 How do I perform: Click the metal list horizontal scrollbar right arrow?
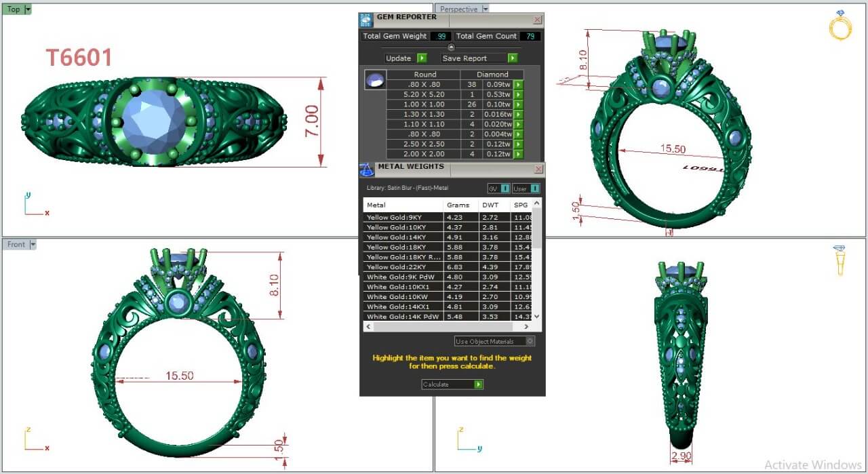[527, 327]
